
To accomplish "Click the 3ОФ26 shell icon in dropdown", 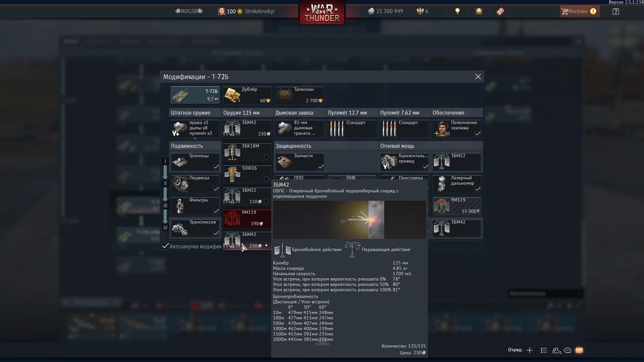I will 232,174.
